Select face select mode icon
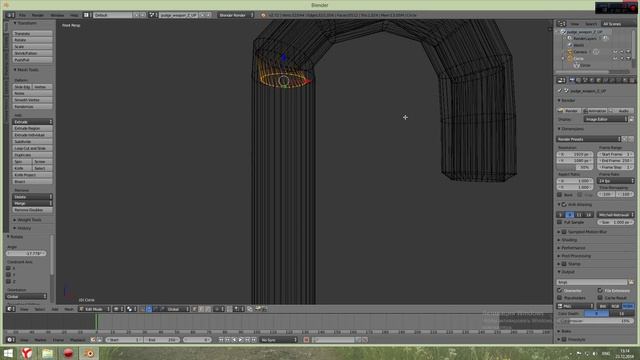The height and width of the screenshot is (360, 640). (207, 309)
